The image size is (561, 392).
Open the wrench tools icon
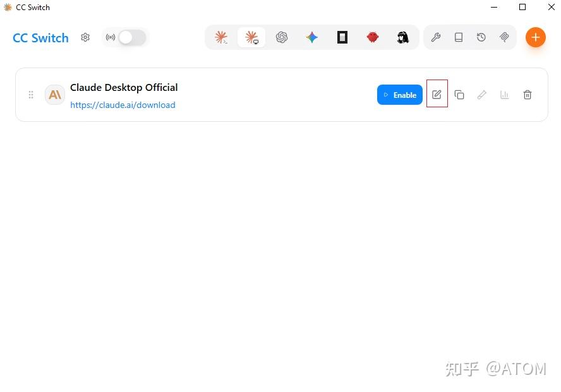(x=435, y=37)
